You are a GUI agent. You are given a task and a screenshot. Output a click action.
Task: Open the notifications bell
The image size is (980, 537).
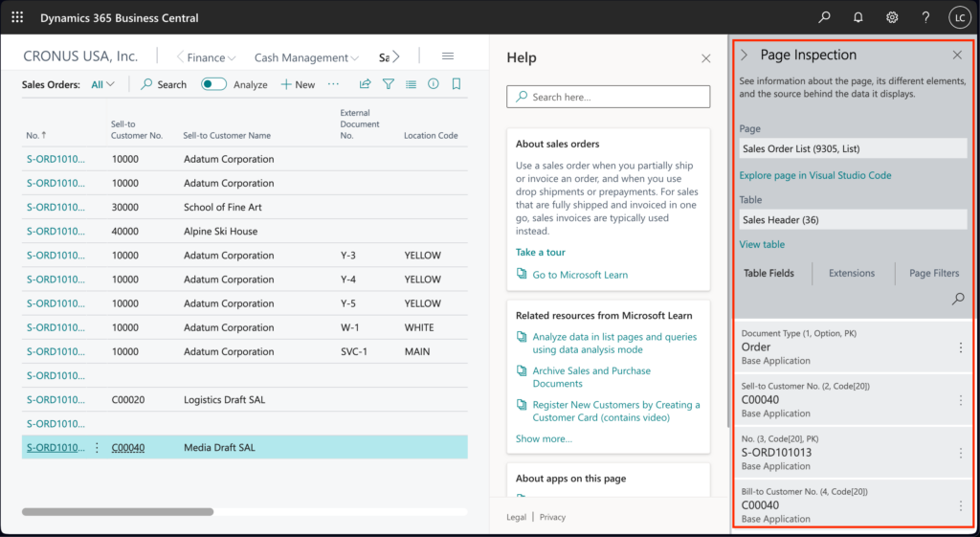click(x=858, y=17)
